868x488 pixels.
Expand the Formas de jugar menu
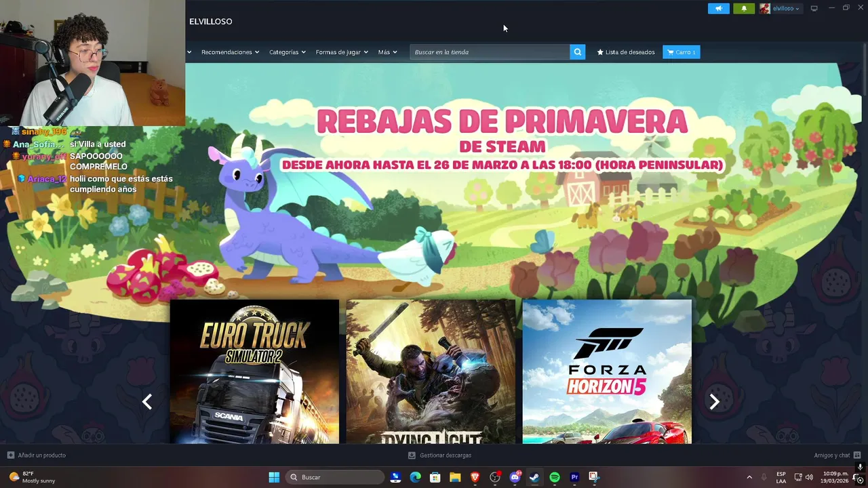point(342,52)
